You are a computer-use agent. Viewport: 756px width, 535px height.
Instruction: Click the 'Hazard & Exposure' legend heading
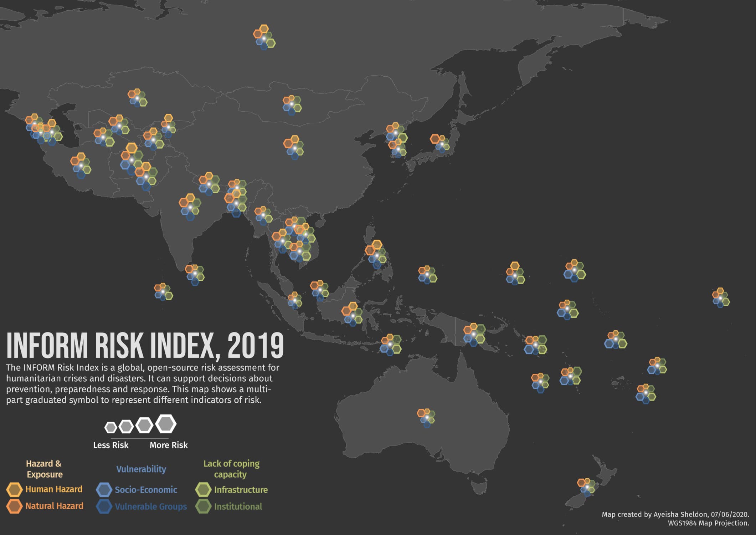pyautogui.click(x=44, y=469)
